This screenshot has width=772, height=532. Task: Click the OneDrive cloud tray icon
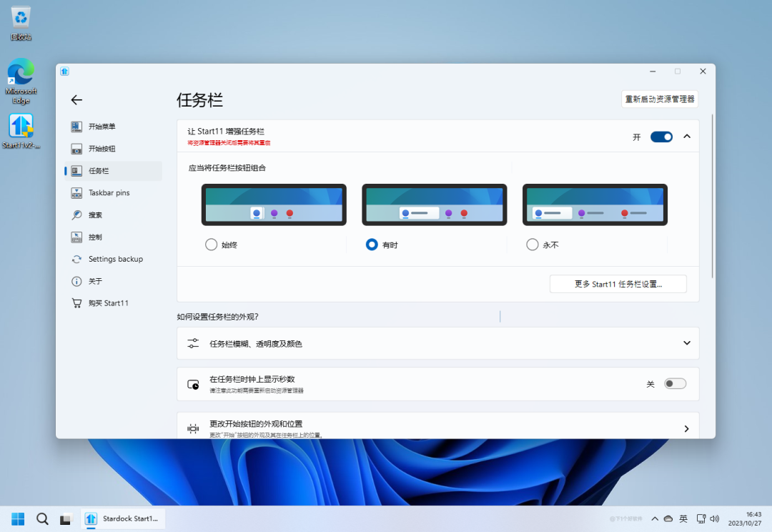coord(668,518)
